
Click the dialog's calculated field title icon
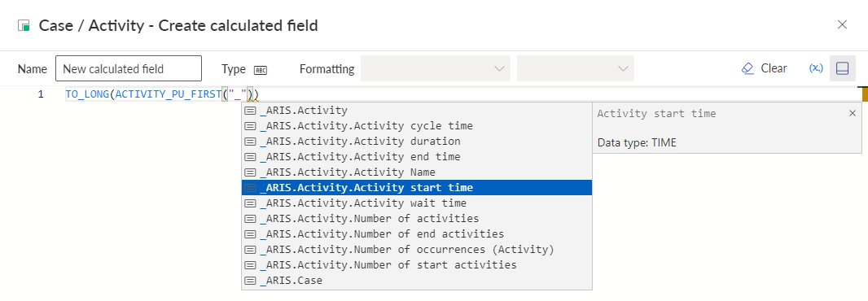click(x=24, y=25)
